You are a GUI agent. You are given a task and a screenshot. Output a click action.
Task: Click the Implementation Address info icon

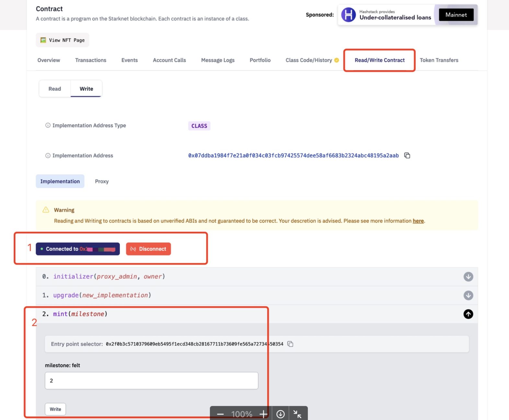tap(48, 156)
